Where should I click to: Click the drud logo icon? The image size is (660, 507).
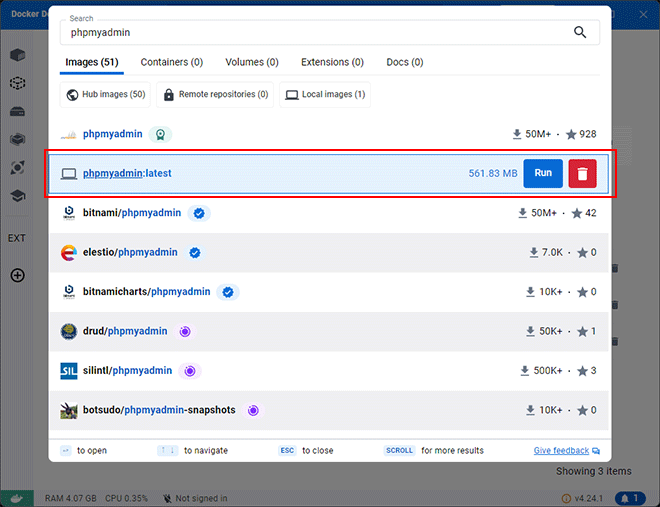pyautogui.click(x=69, y=332)
